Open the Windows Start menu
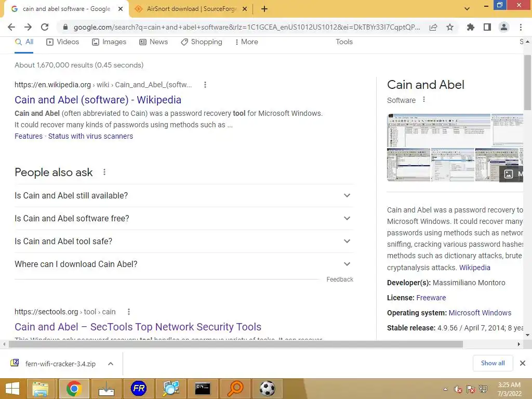The height and width of the screenshot is (399, 532). (12, 389)
